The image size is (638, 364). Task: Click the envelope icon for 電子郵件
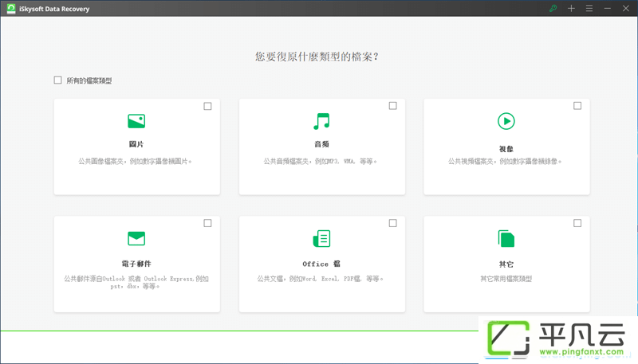[x=136, y=238]
